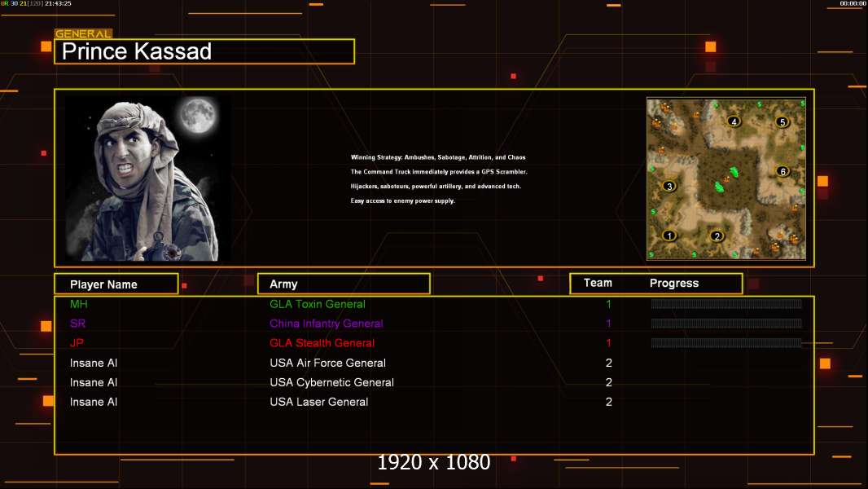Click the Insane AI on the Cybernetic row
This screenshot has height=489, width=868.
pyautogui.click(x=94, y=382)
